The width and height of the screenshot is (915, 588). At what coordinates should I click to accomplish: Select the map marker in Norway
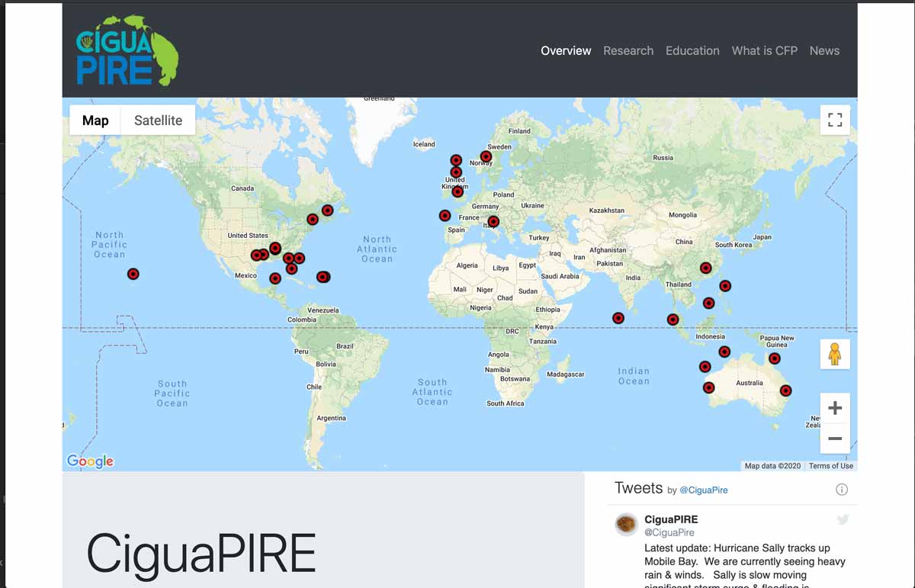[x=486, y=157]
